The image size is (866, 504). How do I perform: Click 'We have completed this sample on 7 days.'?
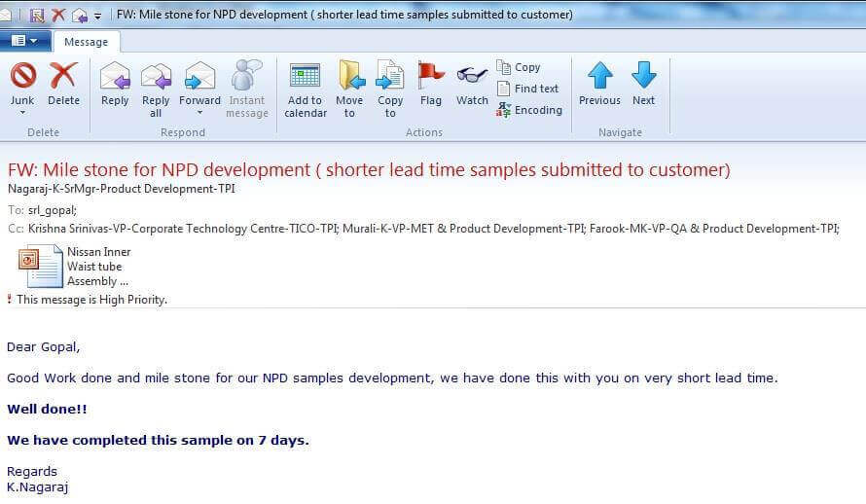pyautogui.click(x=158, y=441)
